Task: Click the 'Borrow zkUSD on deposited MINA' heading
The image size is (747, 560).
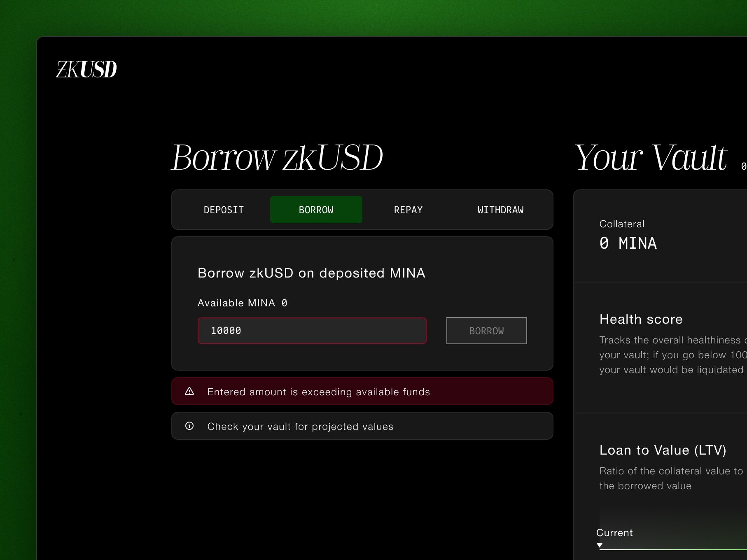Action: pos(311,273)
